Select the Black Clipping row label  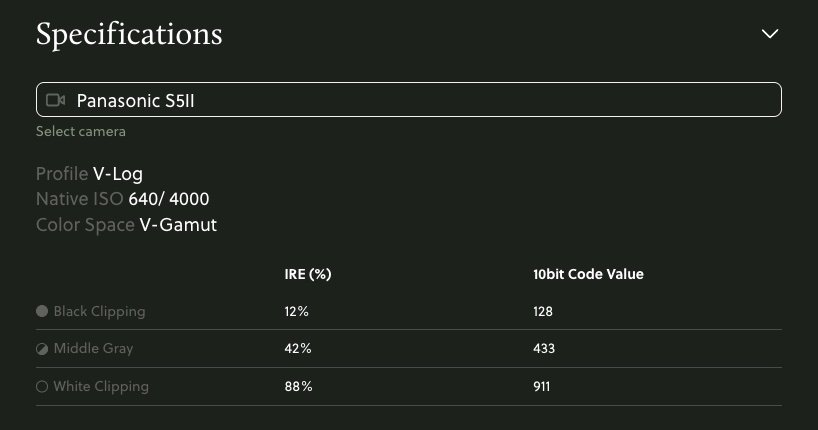coord(99,311)
